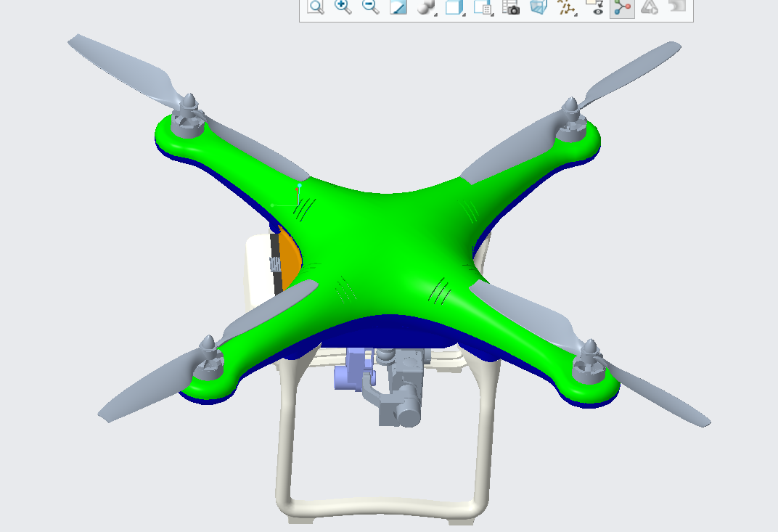Screen dimensions: 778x532
Task: Select the green top shell of the drone
Action: [387, 248]
